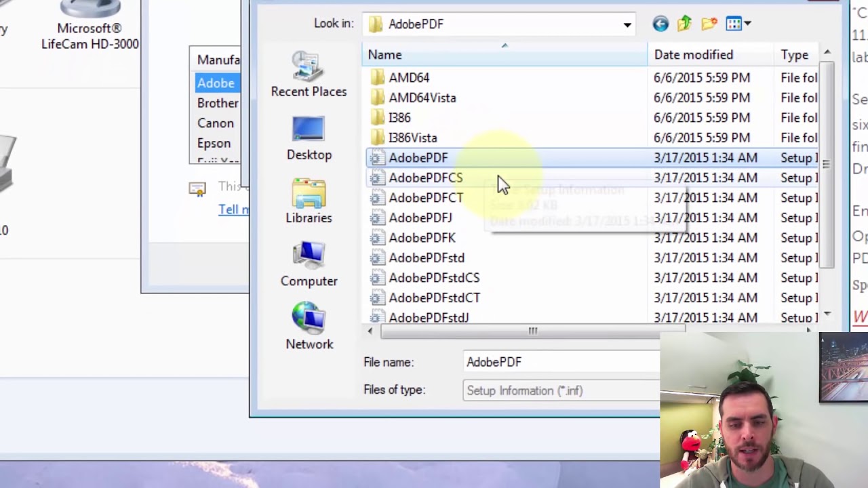868x488 pixels.
Task: Open Recent Places in the sidebar
Action: tap(309, 73)
